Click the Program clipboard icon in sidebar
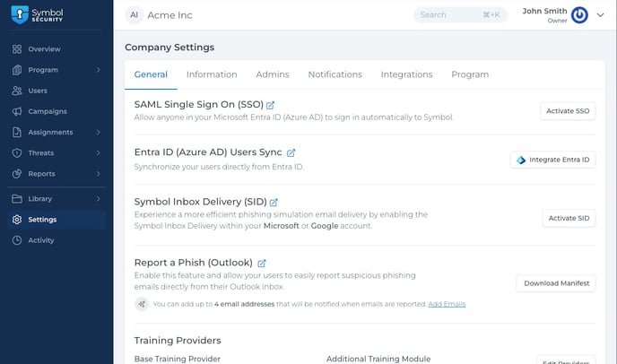 pyautogui.click(x=17, y=70)
